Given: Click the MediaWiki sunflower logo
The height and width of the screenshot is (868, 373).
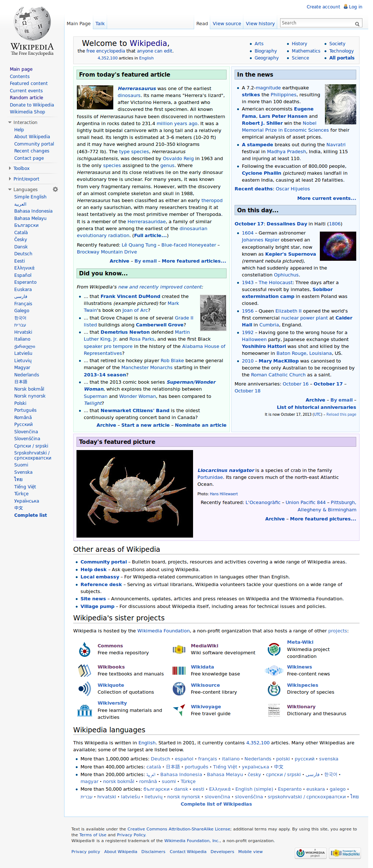Looking at the screenshot, I should (179, 649).
